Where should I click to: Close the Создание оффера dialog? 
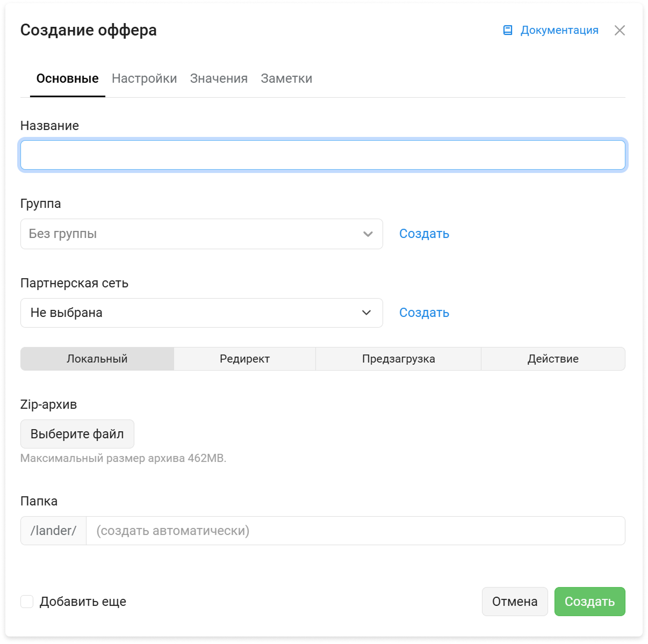click(x=620, y=30)
